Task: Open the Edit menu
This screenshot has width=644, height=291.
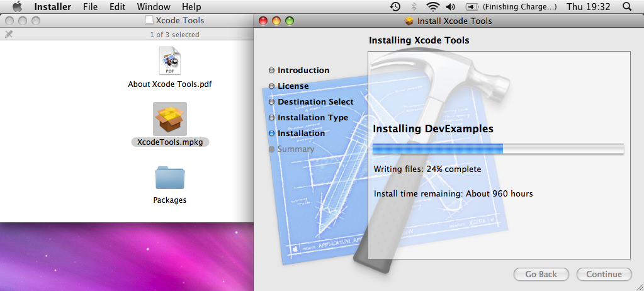Action: [x=118, y=7]
